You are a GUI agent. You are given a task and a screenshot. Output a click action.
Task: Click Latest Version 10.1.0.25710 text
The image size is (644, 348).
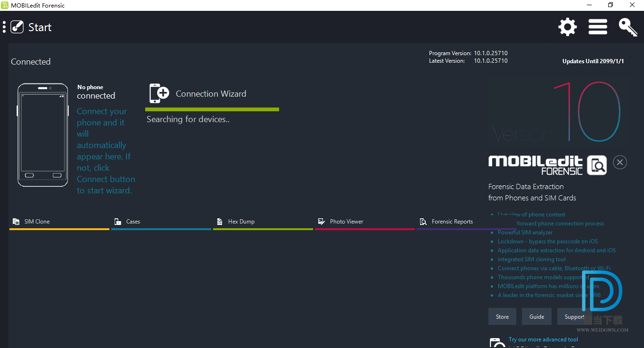468,61
